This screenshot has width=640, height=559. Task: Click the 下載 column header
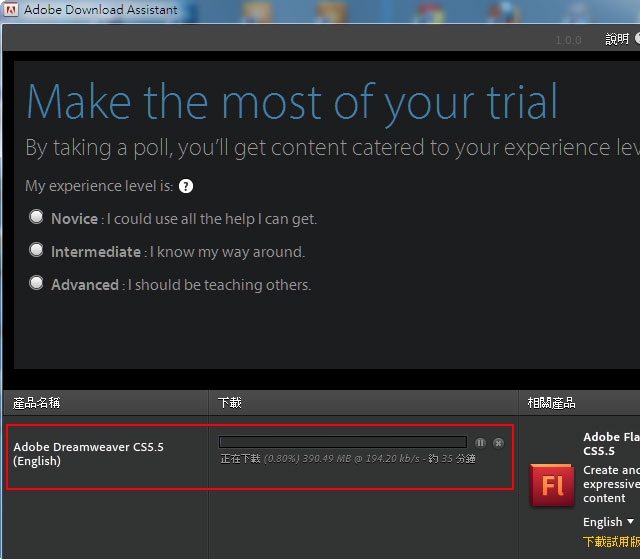[230, 403]
